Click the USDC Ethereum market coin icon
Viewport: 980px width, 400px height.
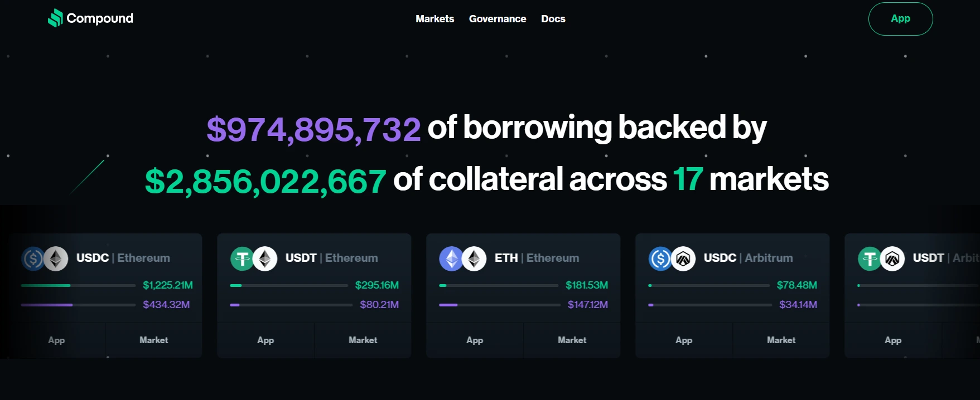click(x=33, y=258)
